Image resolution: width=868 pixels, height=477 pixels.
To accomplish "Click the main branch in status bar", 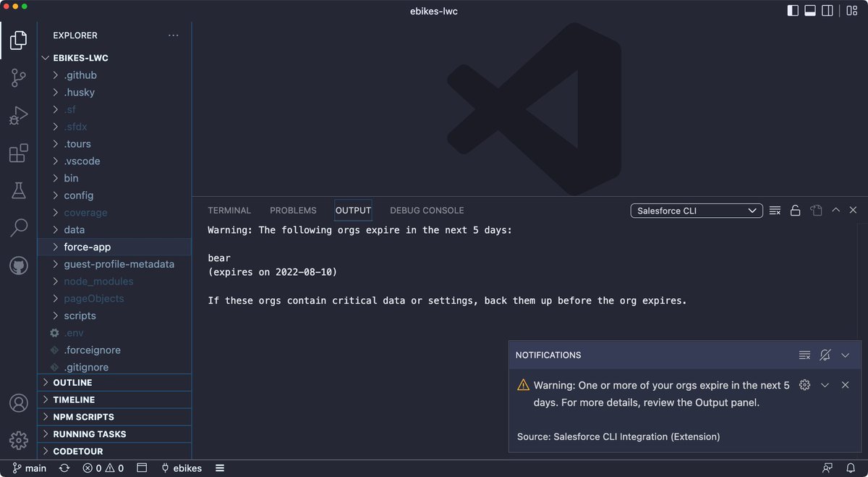I will tap(30, 468).
